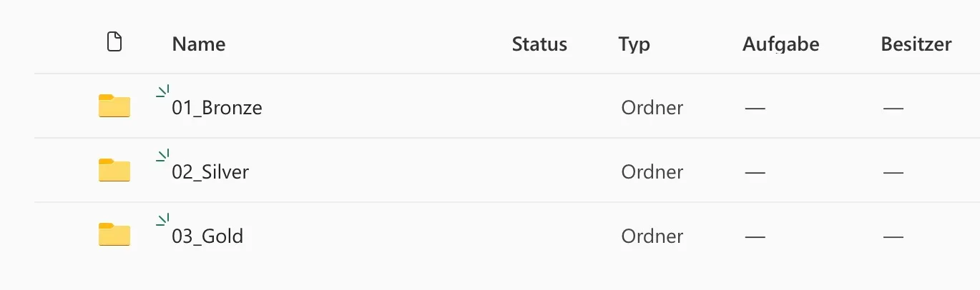Open the 01_Bronze folder name
The width and height of the screenshot is (980, 290).
click(x=217, y=109)
